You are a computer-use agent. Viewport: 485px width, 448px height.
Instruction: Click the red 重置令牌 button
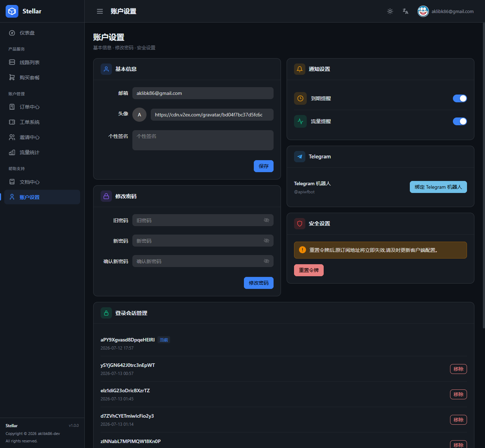click(x=309, y=270)
